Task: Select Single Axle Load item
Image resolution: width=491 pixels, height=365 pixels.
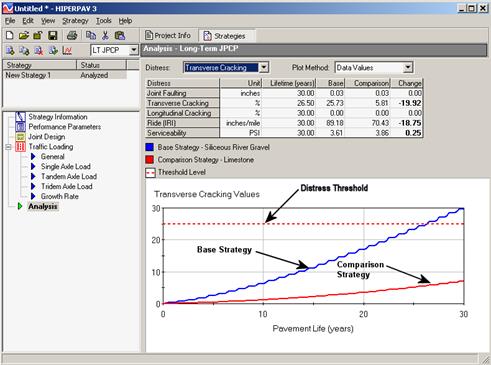Action: 66,167
